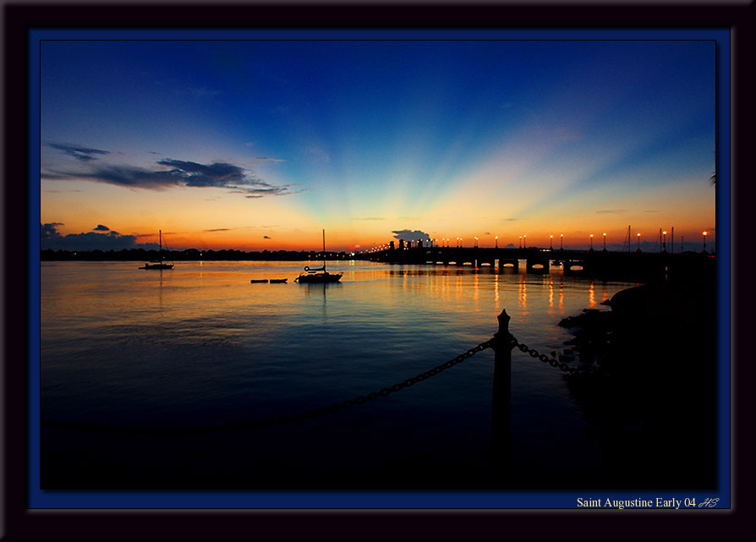The width and height of the screenshot is (756, 542).
Task: Click the outer black frame at the top
Action: (378, 13)
